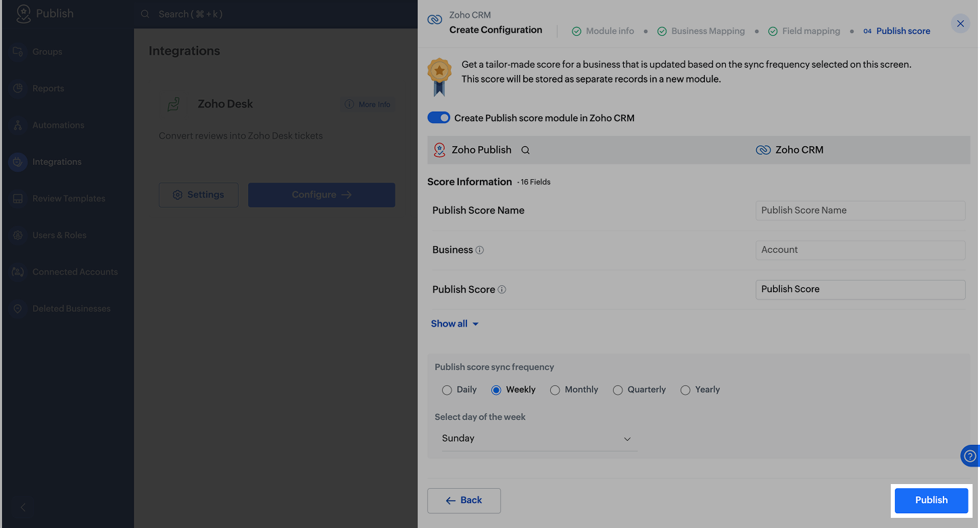Click the Back button

click(x=464, y=501)
